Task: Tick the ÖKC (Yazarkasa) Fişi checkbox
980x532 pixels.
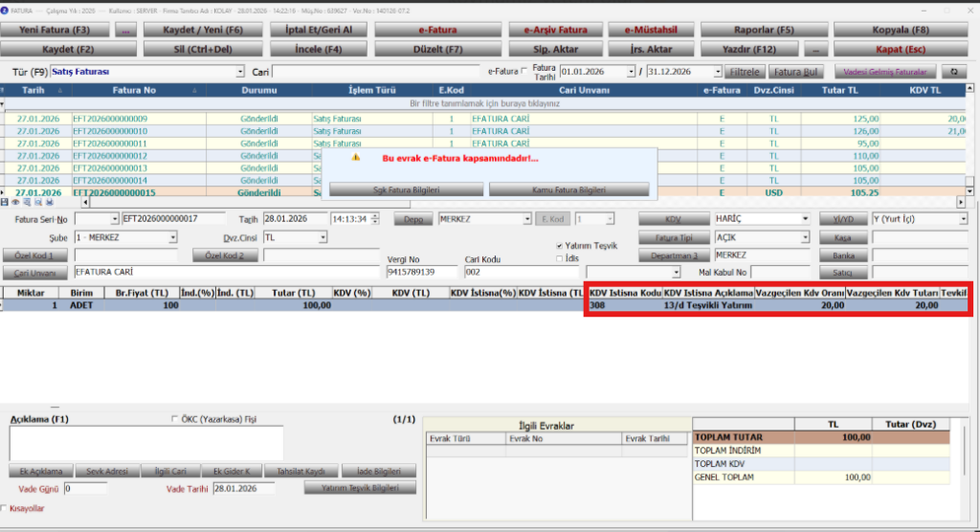Action: tap(174, 419)
